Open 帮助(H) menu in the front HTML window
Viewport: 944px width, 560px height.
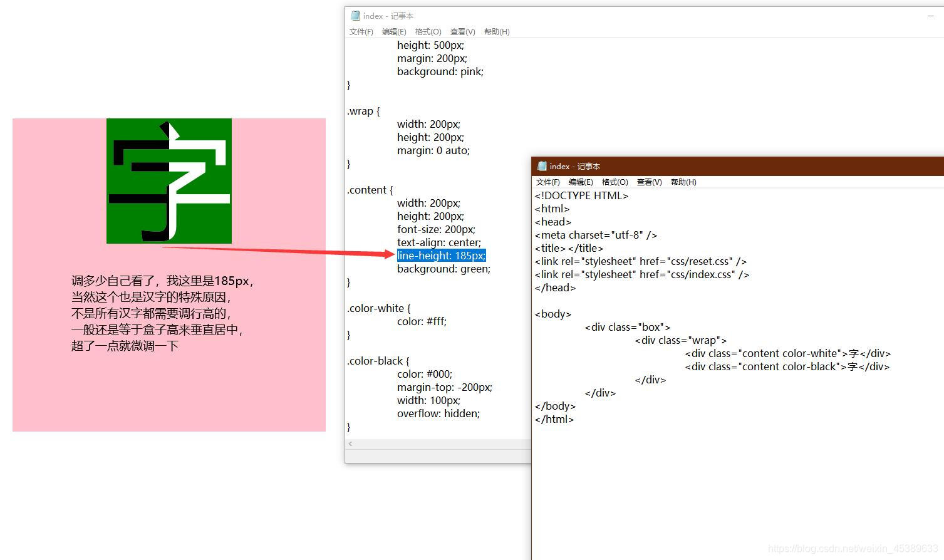click(x=683, y=182)
